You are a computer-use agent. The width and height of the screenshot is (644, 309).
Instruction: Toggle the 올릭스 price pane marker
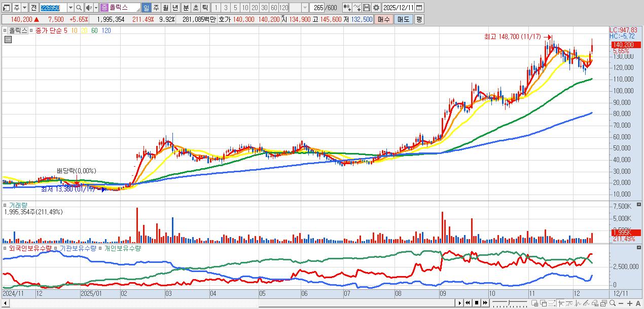click(x=5, y=30)
